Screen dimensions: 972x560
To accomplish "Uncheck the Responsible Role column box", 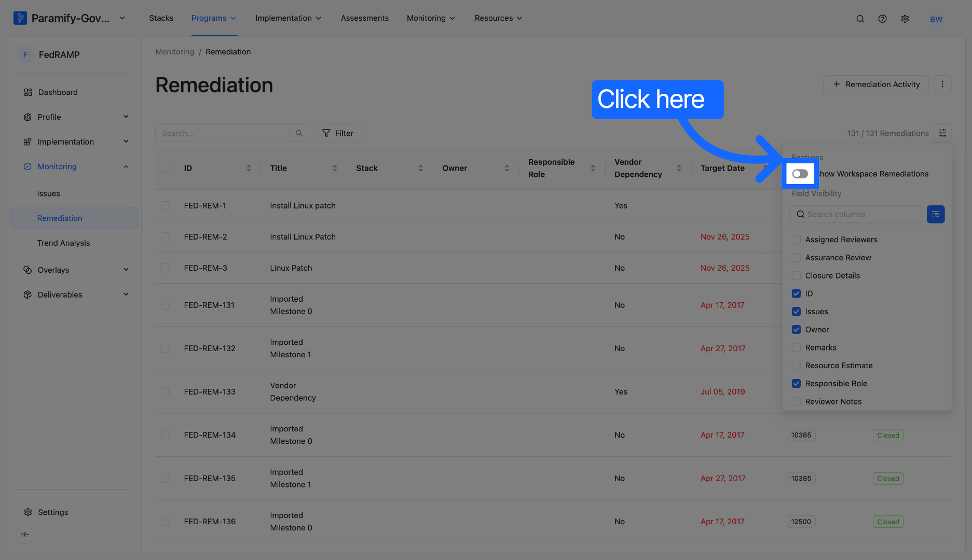I will (x=796, y=384).
